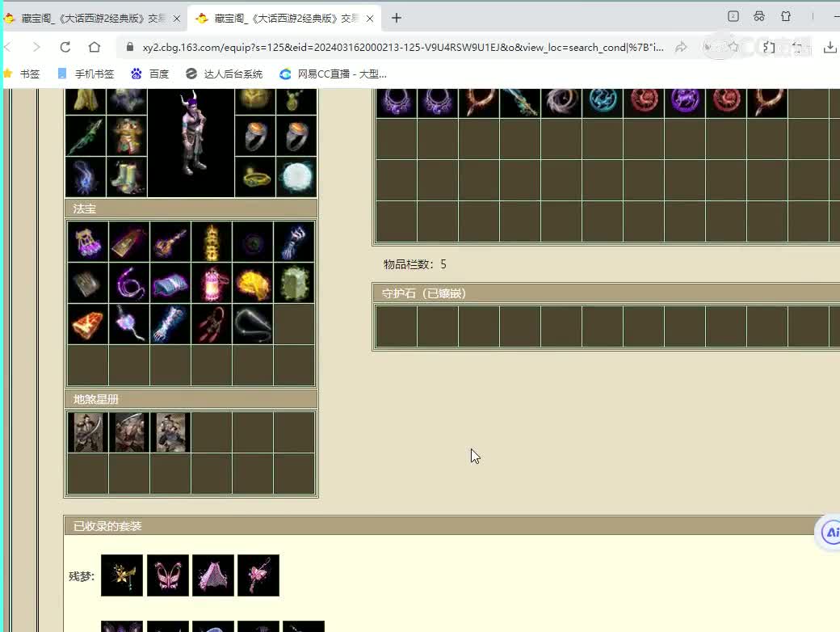
Task: Open the tab count overview button
Action: tap(733, 16)
